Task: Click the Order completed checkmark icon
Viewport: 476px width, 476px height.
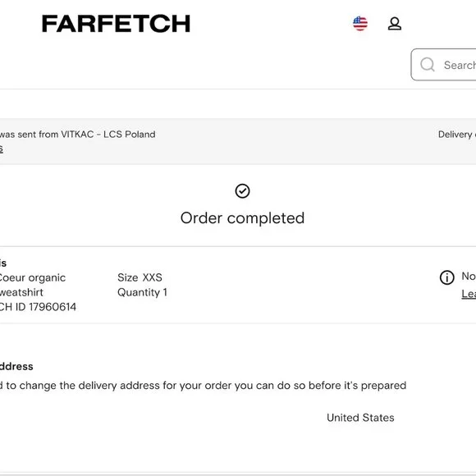Action: (x=242, y=191)
